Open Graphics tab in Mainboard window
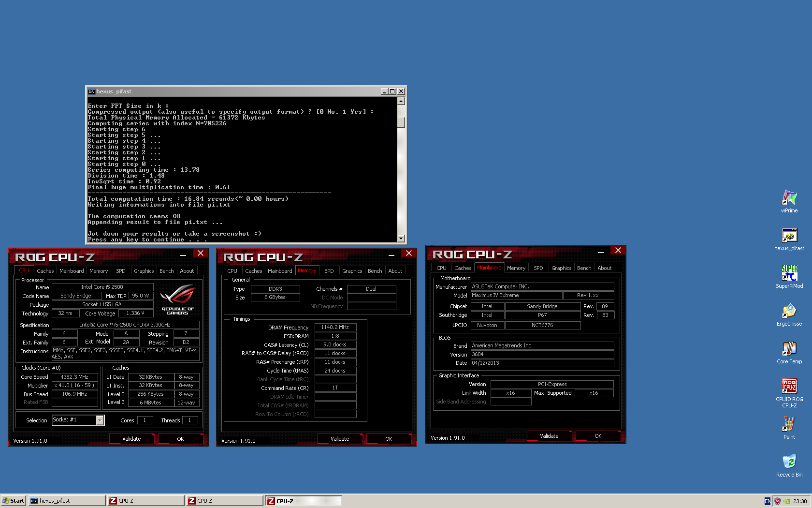This screenshot has height=508, width=812. pyautogui.click(x=562, y=268)
